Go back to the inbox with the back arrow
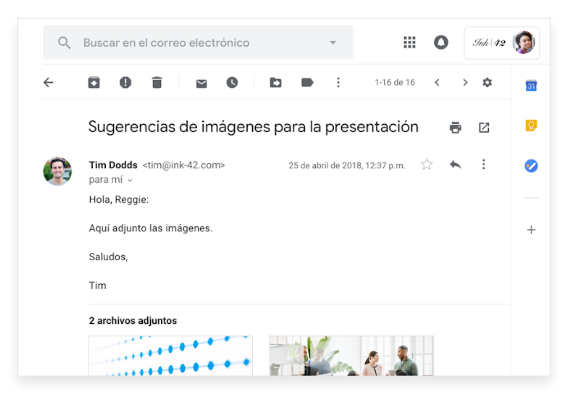This screenshot has width=571, height=403. (48, 83)
